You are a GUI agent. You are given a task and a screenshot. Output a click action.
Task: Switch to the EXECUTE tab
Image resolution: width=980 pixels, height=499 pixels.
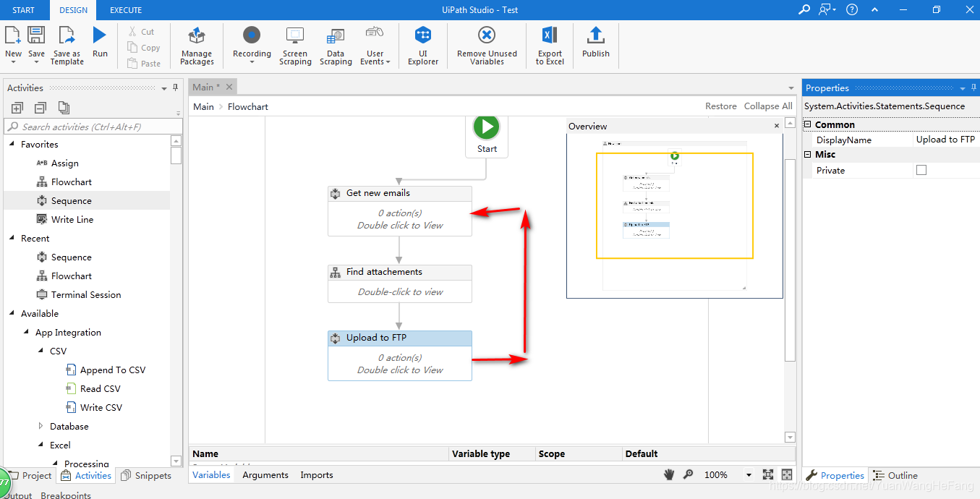pos(126,10)
